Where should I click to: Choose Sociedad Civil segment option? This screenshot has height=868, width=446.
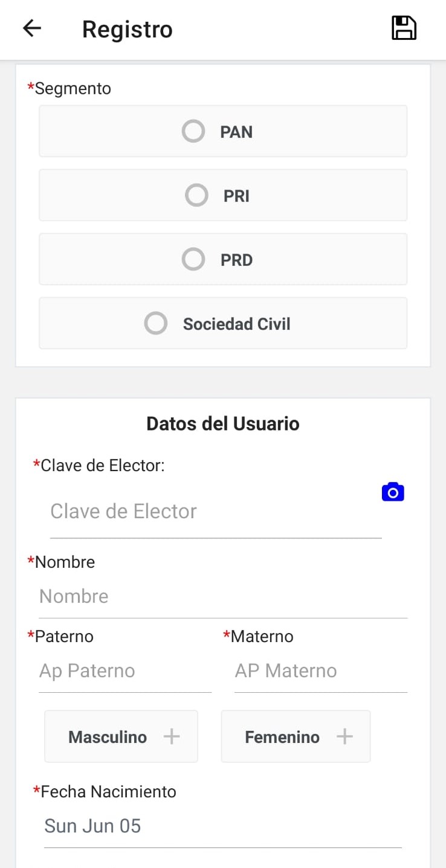222,323
